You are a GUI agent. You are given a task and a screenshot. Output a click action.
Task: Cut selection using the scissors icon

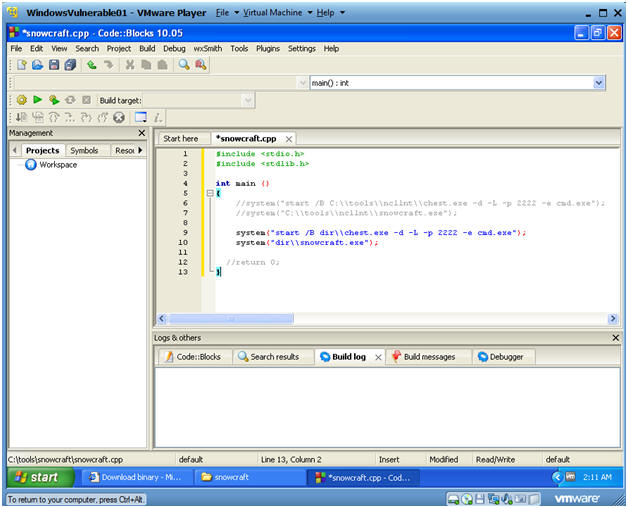tap(130, 65)
